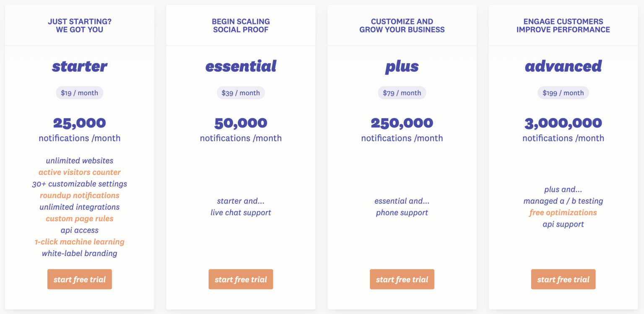Choose the "advanced" plan title

pos(563,66)
